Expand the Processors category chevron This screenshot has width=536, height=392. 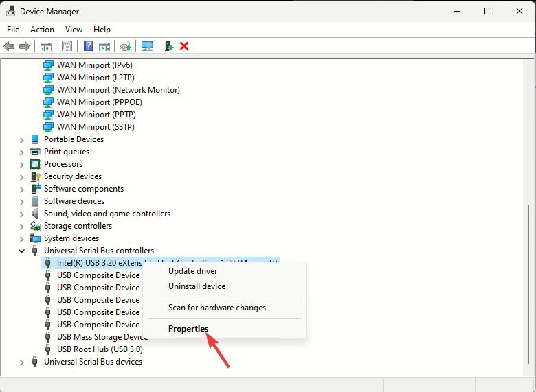tap(21, 164)
